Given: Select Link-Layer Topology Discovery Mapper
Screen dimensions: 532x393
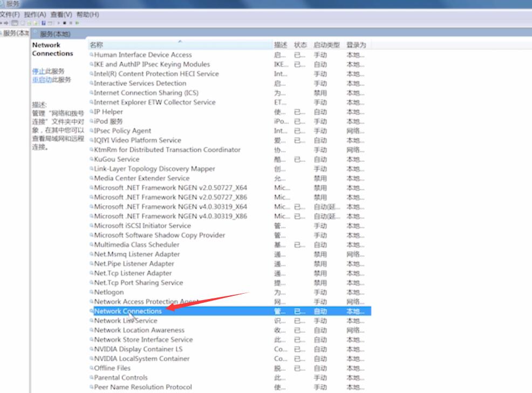Looking at the screenshot, I should pyautogui.click(x=155, y=168).
